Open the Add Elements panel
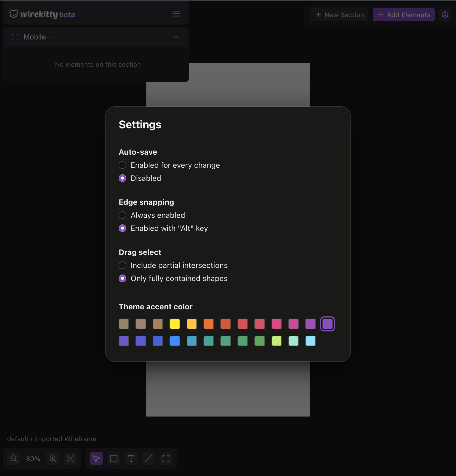Viewport: 456px width, 476px height. click(x=403, y=15)
